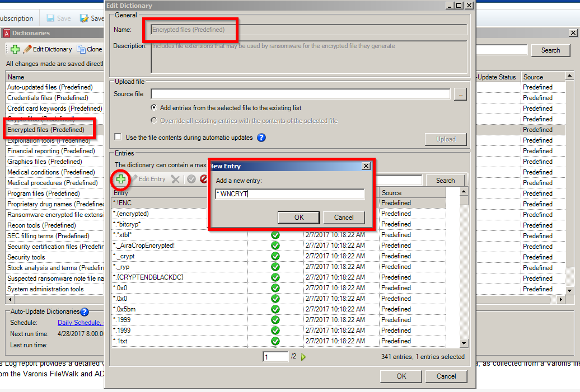580x392 pixels.
Task: Click the Edit Entry pencil button
Action: (148, 180)
